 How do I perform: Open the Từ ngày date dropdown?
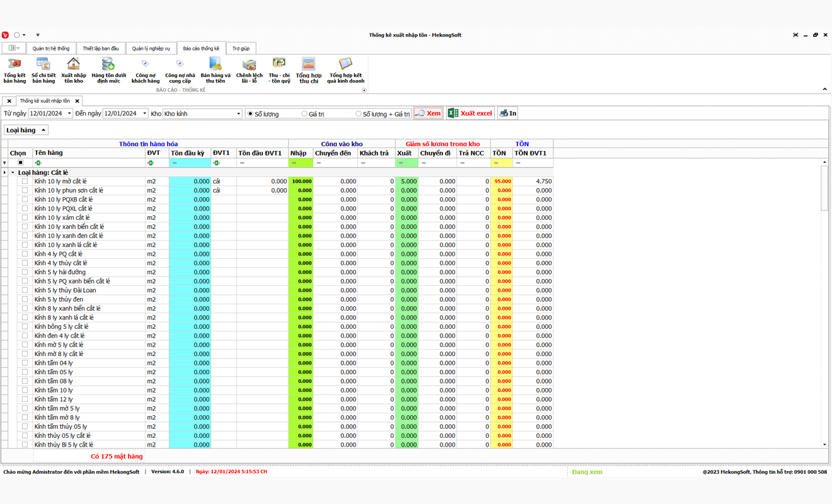point(69,114)
